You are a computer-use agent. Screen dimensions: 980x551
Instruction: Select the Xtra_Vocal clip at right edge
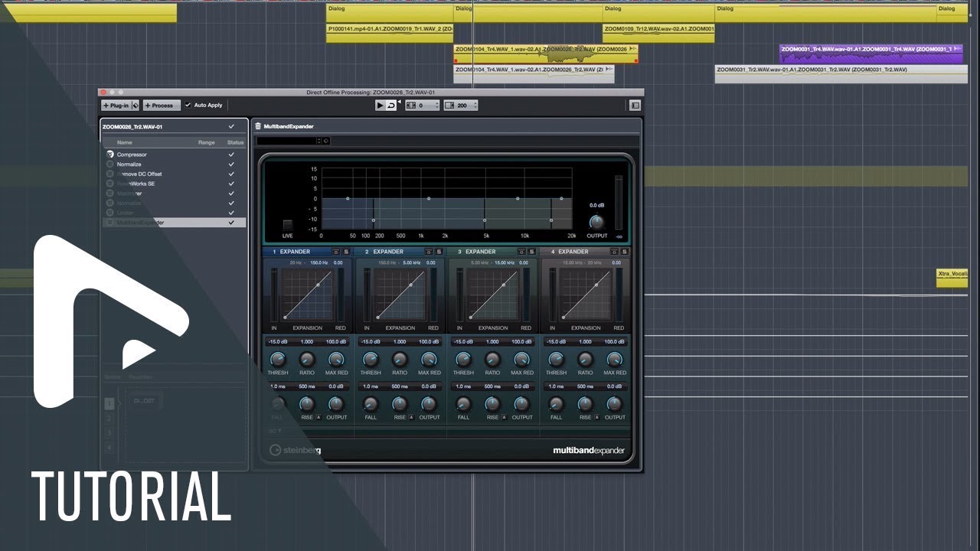click(x=952, y=278)
